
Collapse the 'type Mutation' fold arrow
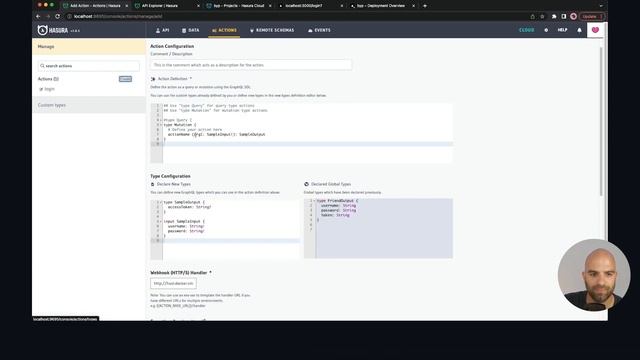point(161,125)
